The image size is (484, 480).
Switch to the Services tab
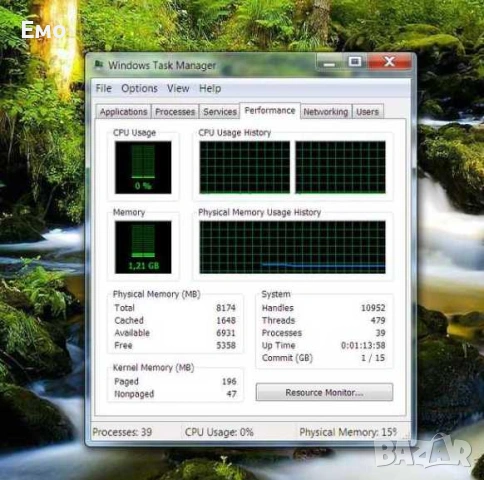click(220, 112)
